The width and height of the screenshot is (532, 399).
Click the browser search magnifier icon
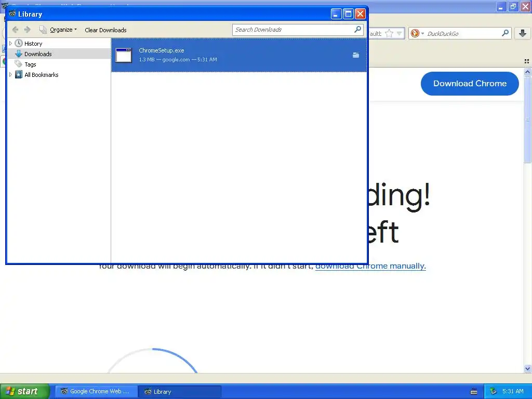click(x=505, y=33)
